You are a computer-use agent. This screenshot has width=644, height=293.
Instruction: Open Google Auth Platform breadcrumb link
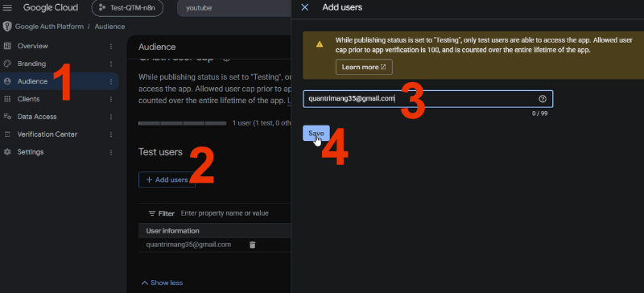[x=49, y=27]
